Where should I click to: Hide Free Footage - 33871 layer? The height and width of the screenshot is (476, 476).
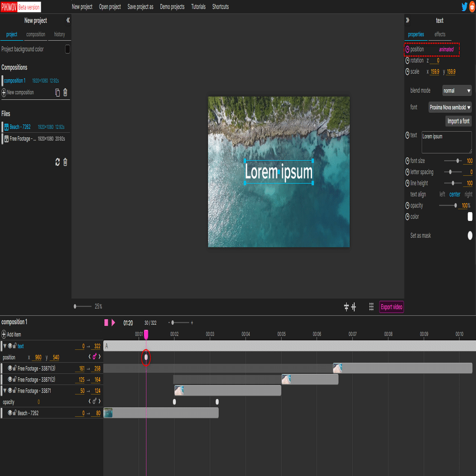point(10,391)
